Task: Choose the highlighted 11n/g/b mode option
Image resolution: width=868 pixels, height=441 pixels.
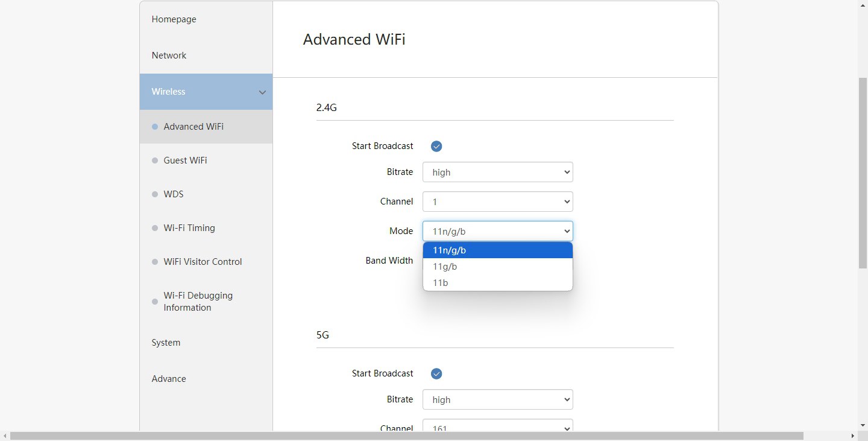Action: 498,250
